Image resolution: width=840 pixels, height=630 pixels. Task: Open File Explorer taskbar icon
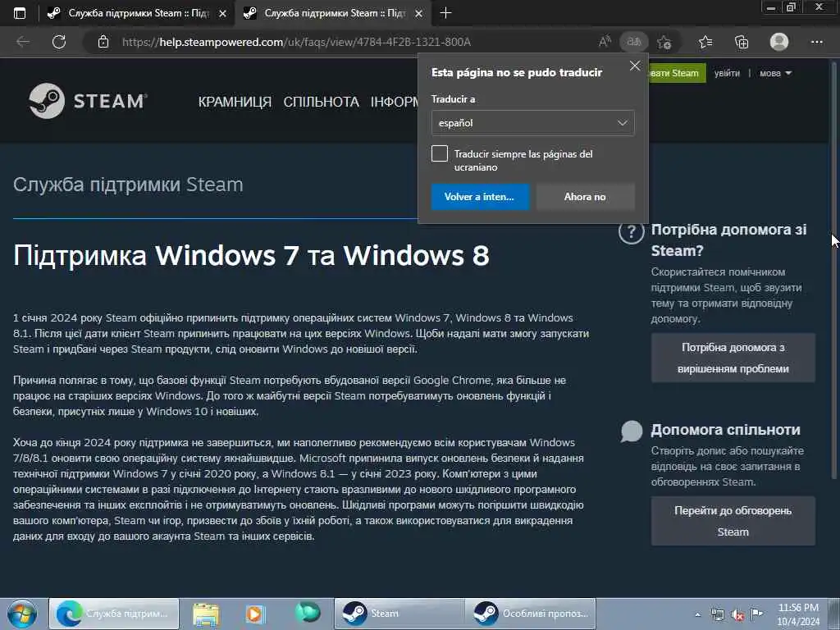point(206,614)
